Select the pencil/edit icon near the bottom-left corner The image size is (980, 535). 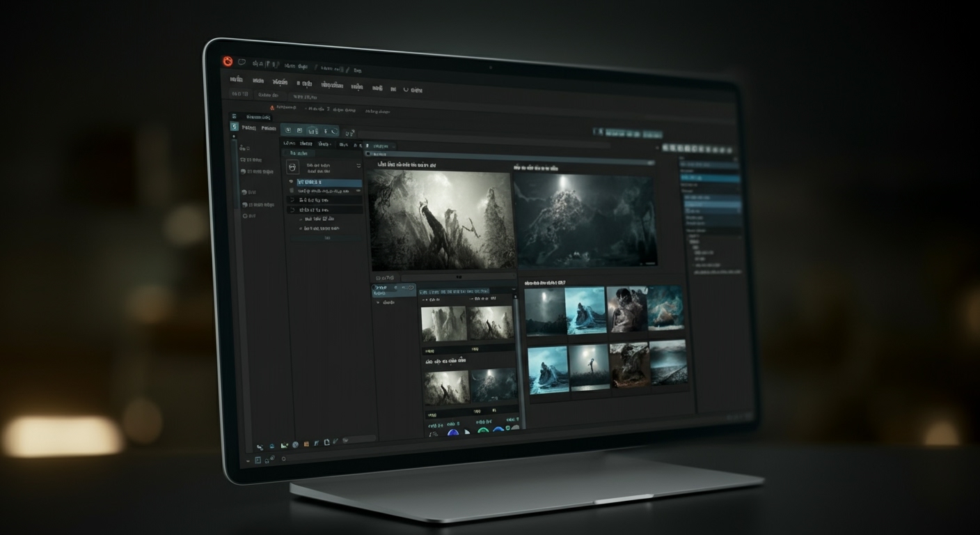click(x=335, y=442)
